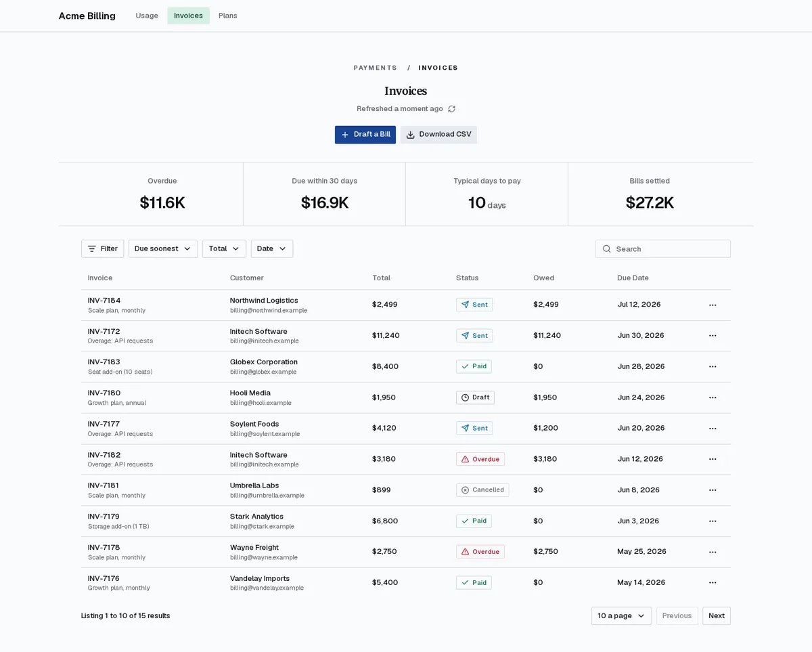Image resolution: width=812 pixels, height=652 pixels.
Task: Open the row actions menu for INV-7181
Action: tap(713, 490)
